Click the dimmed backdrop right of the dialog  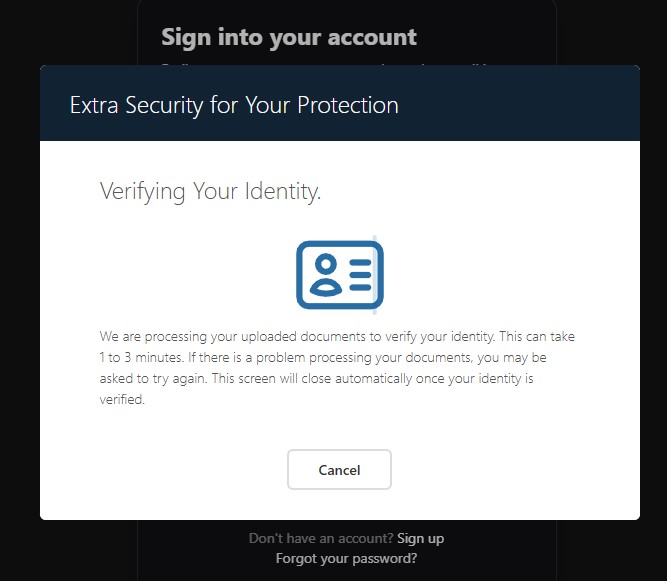click(x=653, y=300)
